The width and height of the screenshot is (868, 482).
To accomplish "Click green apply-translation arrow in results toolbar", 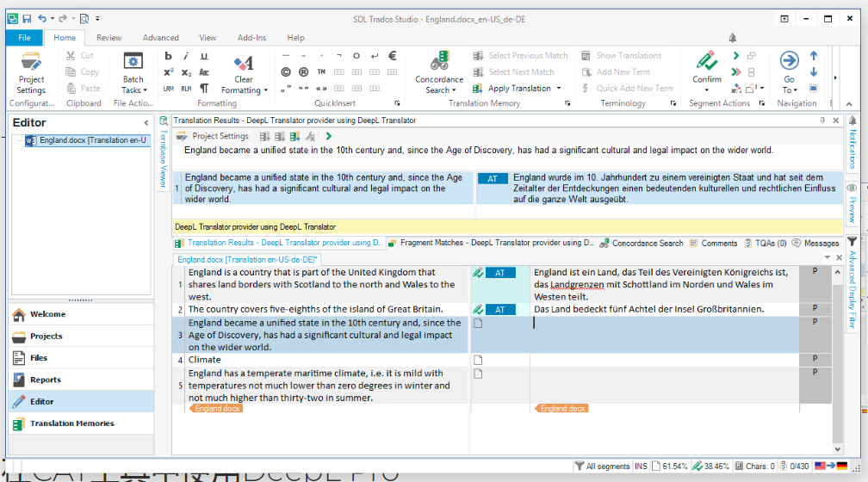I will (x=329, y=136).
